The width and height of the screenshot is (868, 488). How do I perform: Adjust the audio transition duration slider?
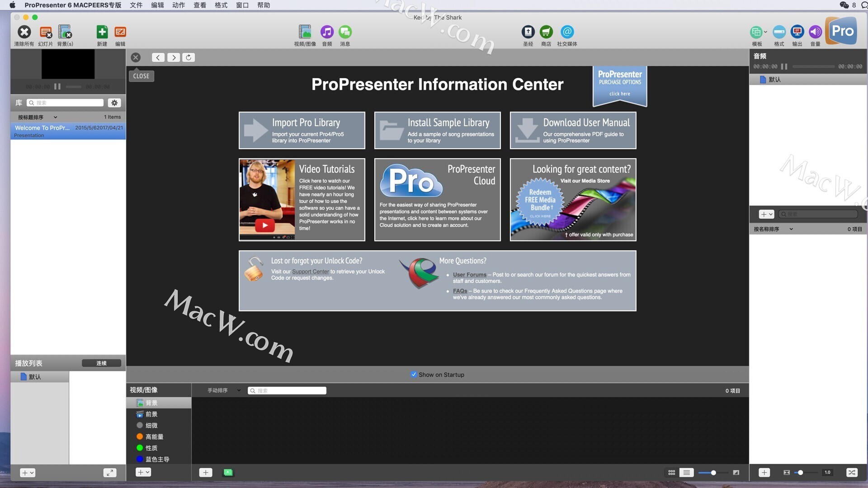click(x=806, y=473)
